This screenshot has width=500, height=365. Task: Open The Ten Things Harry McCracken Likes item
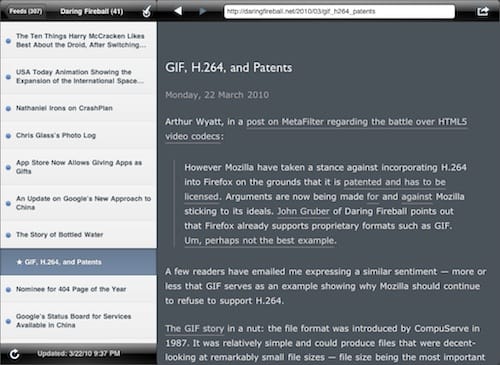(x=79, y=40)
